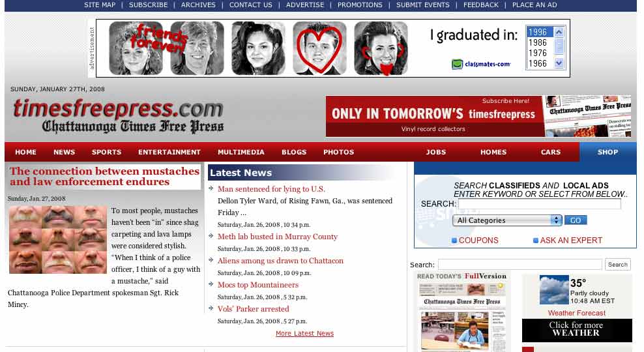Click the classmates.com logo icon
The width and height of the screenshot is (644, 352).
pyautogui.click(x=457, y=64)
